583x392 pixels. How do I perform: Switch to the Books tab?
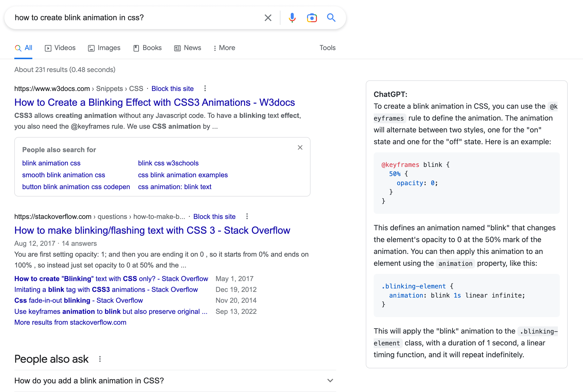(x=147, y=48)
